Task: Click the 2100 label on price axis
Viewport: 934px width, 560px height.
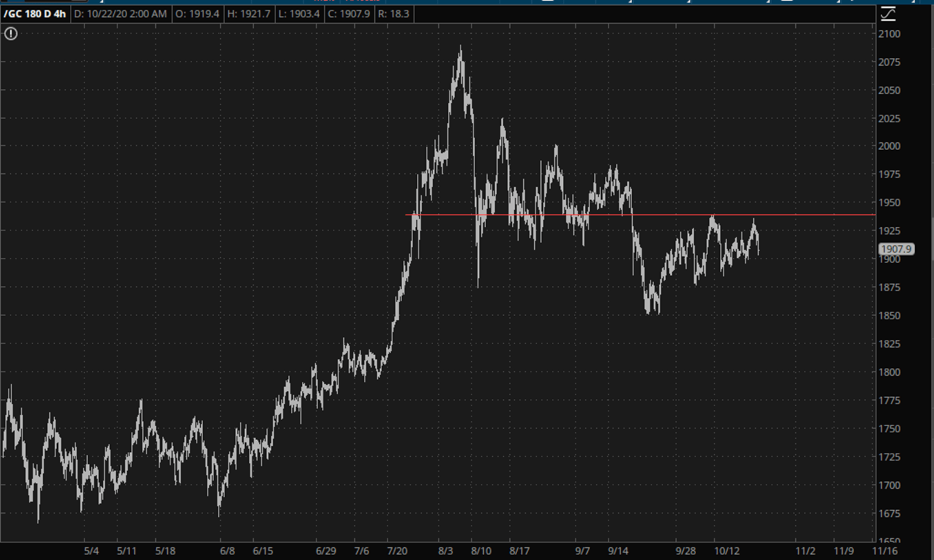Action: 889,34
